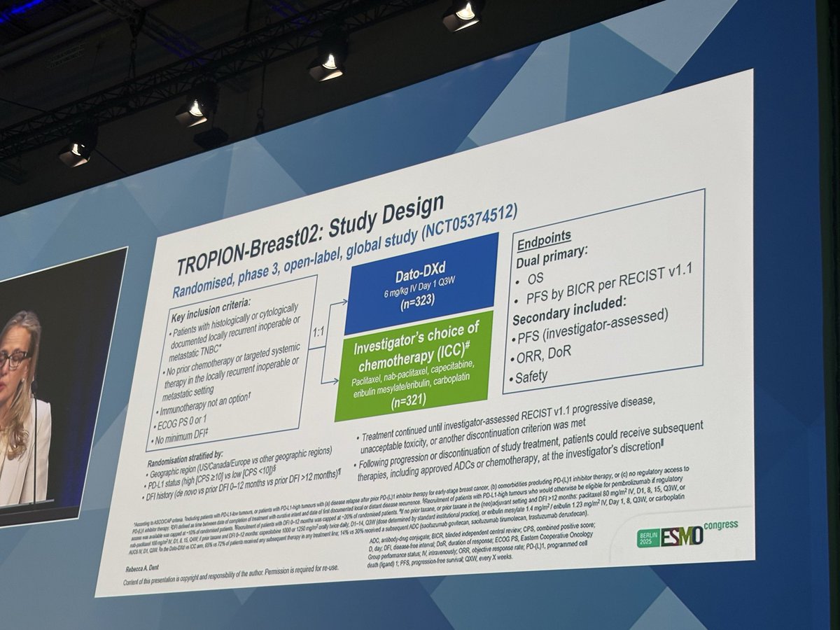Click the 'Dual primary:' label
The height and width of the screenshot is (630, 840).
point(552,255)
